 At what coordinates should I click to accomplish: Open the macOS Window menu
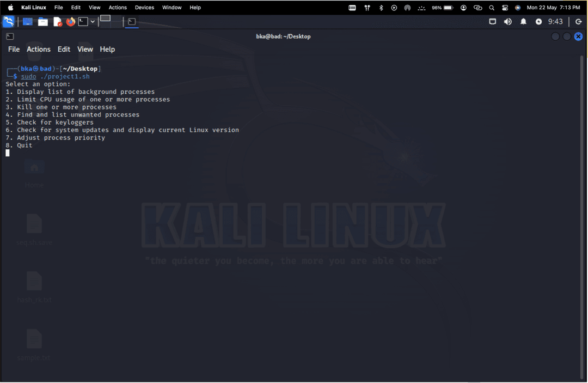coord(171,8)
